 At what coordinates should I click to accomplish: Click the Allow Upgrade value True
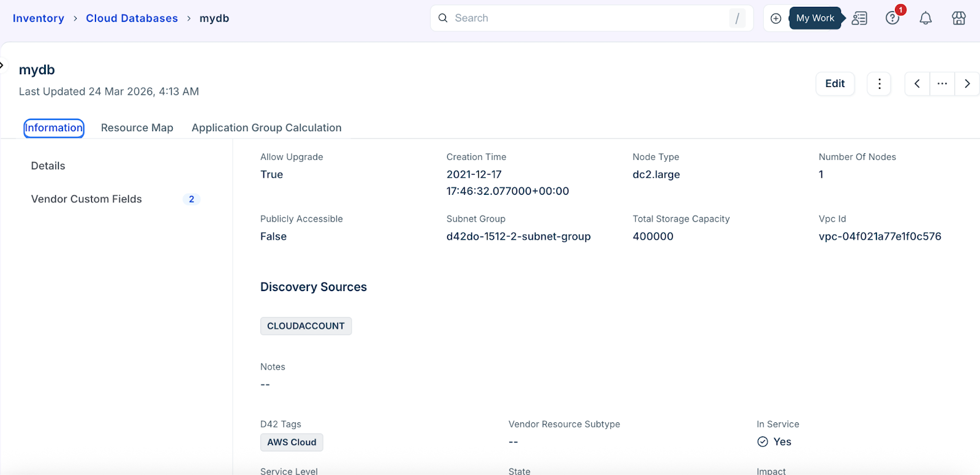[271, 175]
